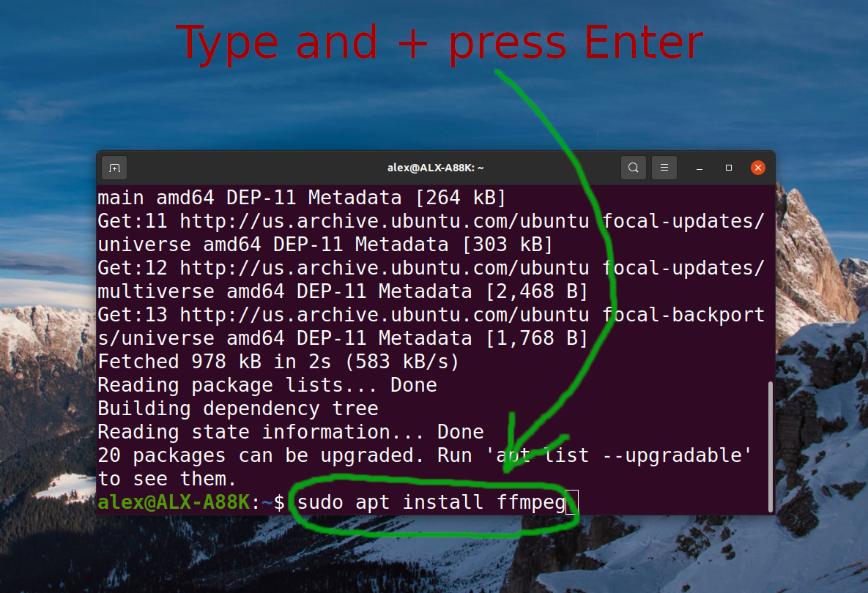This screenshot has width=868, height=593.
Task: Click the 'main amd64 DEP-11 Metadata [264 kB]' line
Action: pyautogui.click(x=302, y=198)
